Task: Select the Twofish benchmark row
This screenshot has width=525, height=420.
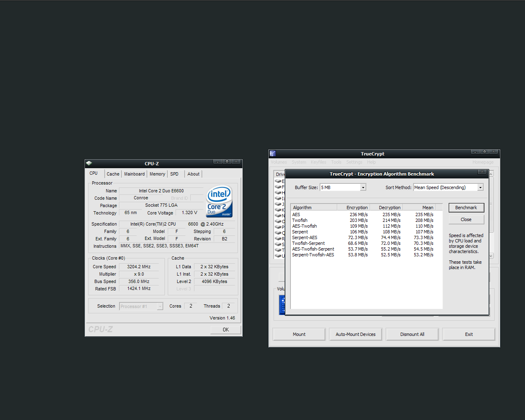Action: click(x=363, y=220)
